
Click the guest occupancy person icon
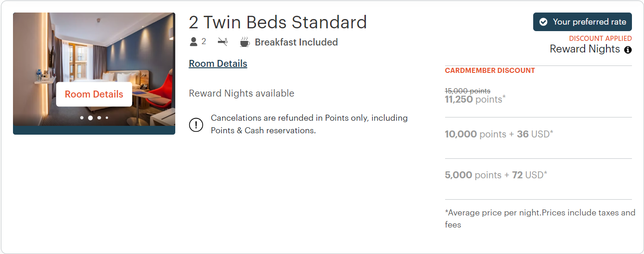click(x=194, y=42)
